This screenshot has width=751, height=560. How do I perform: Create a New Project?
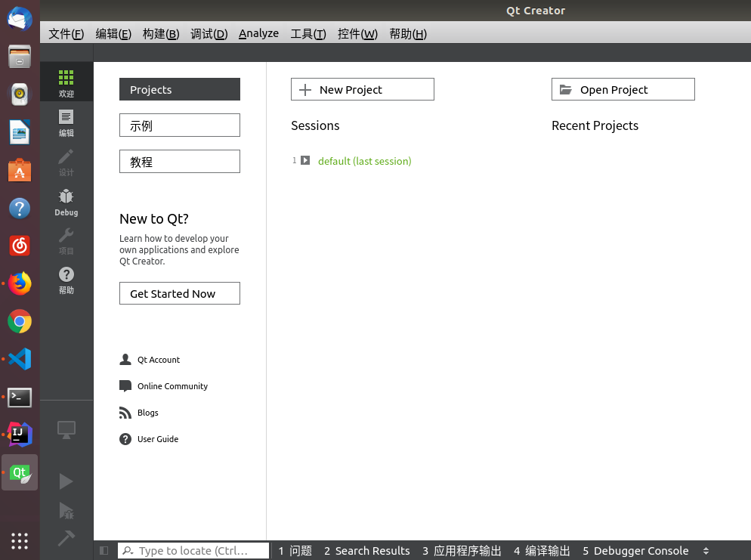[x=362, y=88]
